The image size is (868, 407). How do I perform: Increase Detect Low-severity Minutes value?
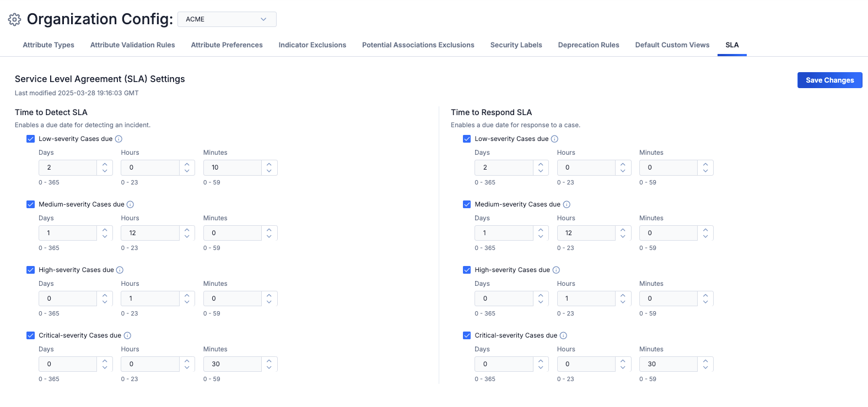pyautogui.click(x=269, y=164)
